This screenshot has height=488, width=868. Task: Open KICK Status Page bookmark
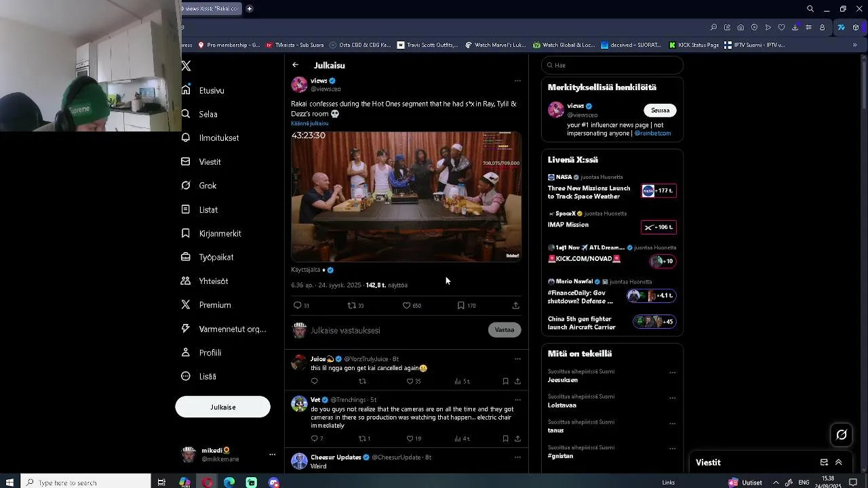coord(694,45)
